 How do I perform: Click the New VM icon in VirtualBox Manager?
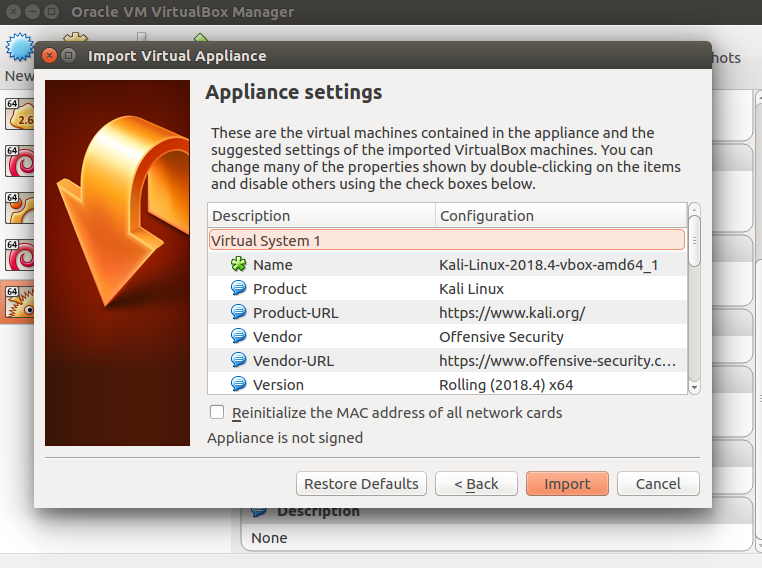18,48
